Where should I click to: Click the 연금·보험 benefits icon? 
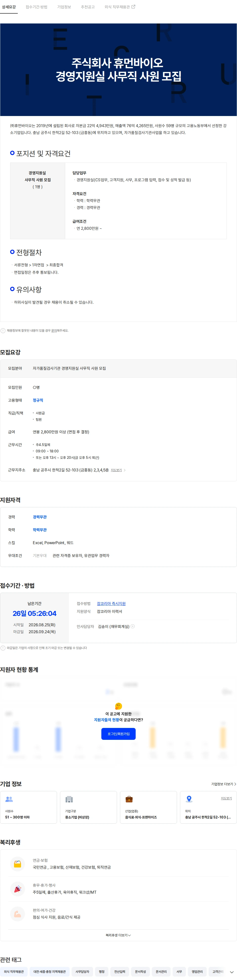click(18, 864)
